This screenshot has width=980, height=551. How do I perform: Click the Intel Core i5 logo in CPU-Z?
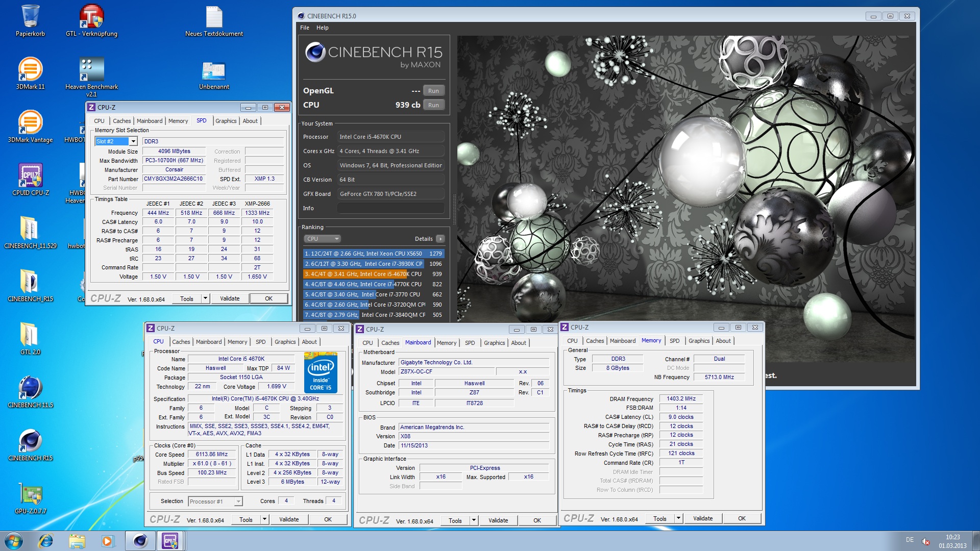(x=321, y=372)
